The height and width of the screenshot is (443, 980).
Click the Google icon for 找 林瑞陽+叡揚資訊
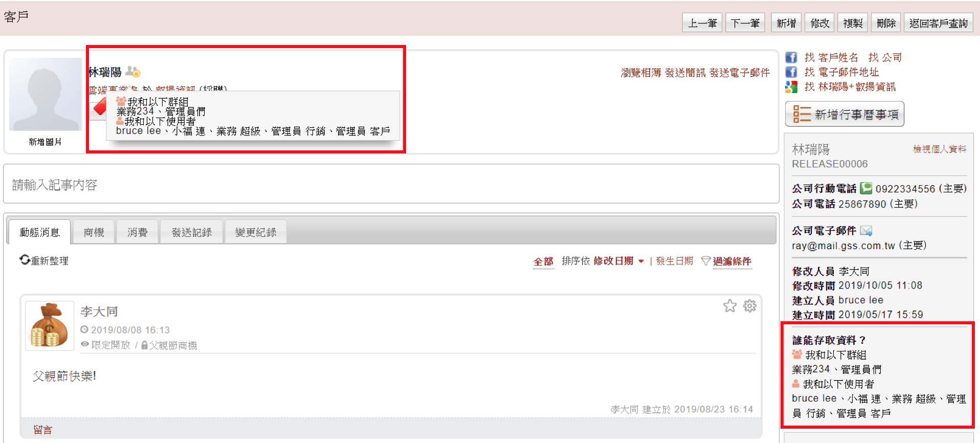791,87
